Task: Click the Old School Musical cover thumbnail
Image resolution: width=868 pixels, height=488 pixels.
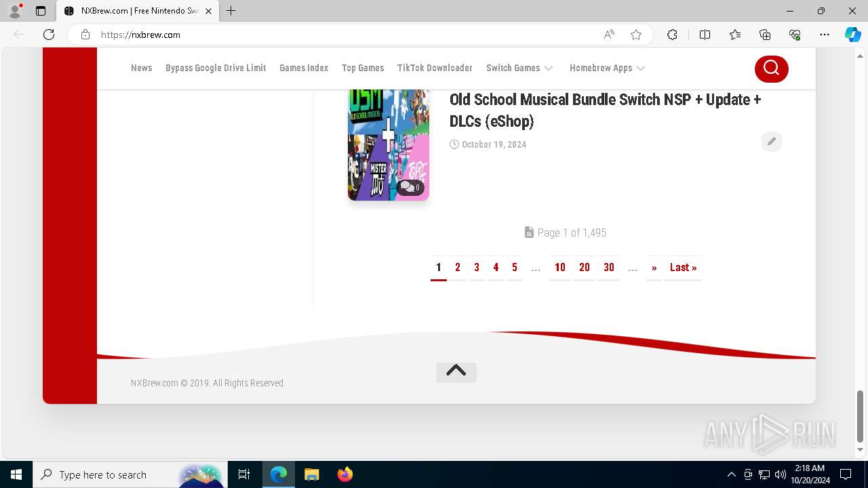Action: [x=389, y=145]
